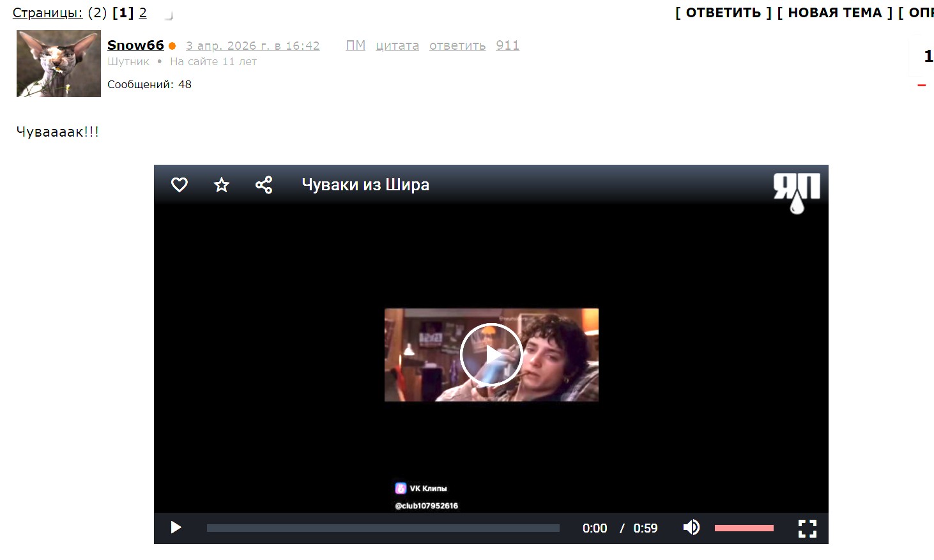934x560 pixels.
Task: Click the На сайте 11 лет text
Action: [213, 62]
